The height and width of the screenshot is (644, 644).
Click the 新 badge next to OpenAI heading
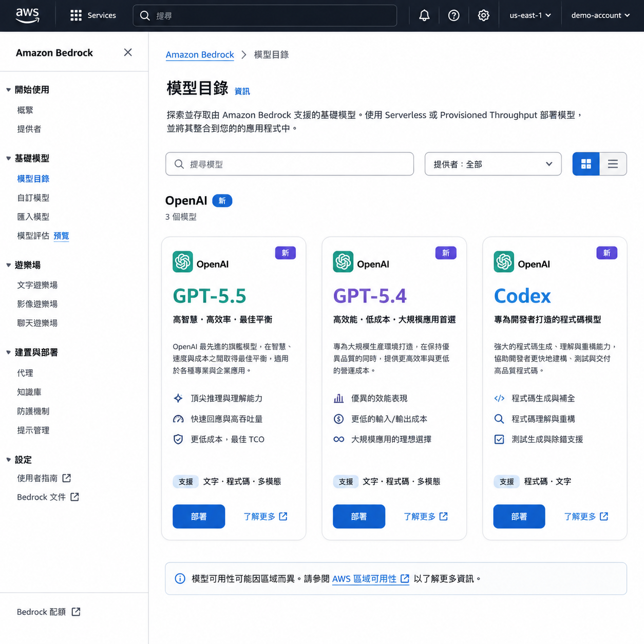(222, 201)
